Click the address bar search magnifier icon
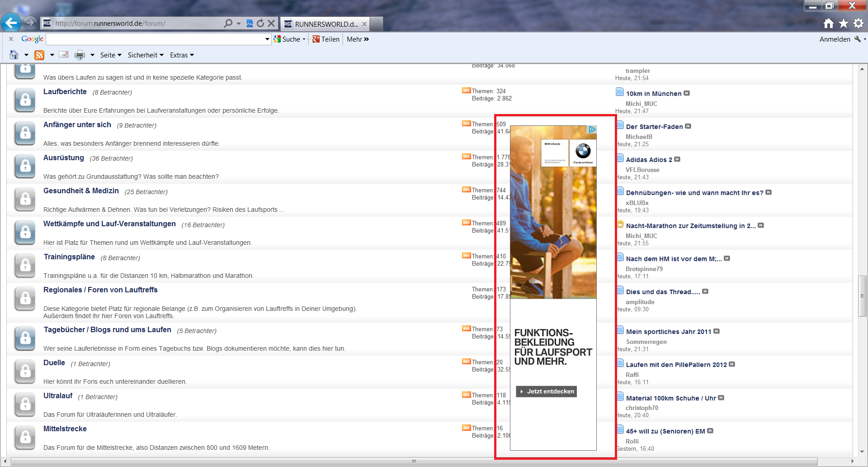868x467 pixels. click(228, 23)
